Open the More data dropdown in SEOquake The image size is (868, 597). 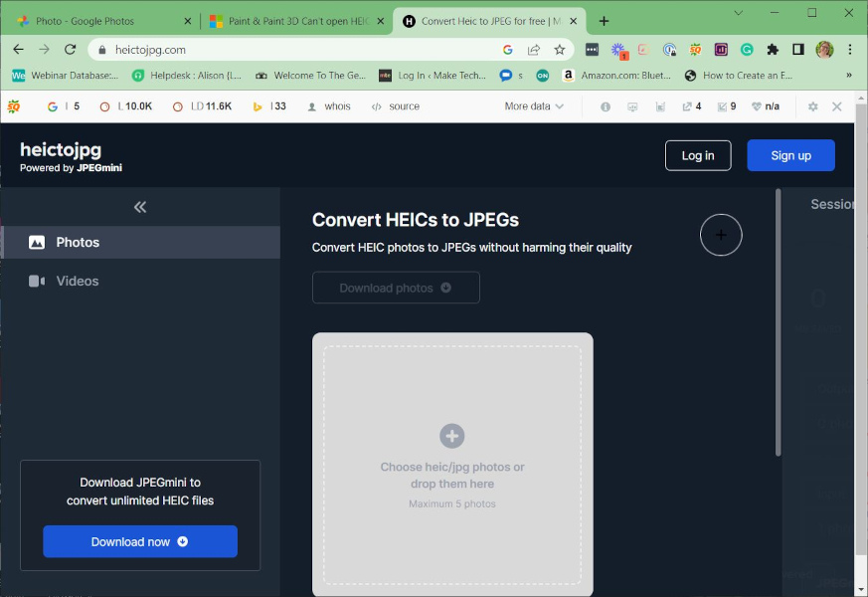[525, 105]
